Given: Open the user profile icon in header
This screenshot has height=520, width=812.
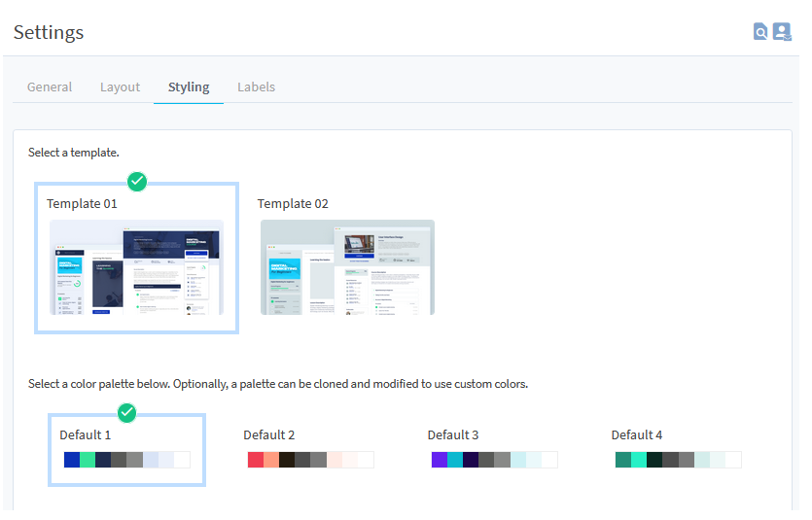Looking at the screenshot, I should coord(782,31).
